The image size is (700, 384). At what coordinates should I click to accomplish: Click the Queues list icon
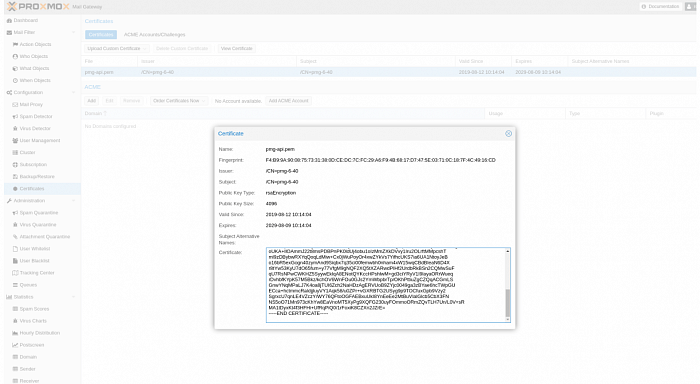(15, 285)
